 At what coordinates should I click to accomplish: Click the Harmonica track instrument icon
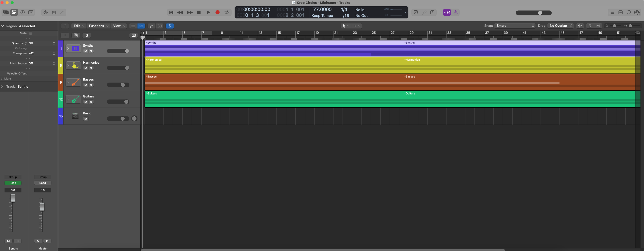pos(75,65)
